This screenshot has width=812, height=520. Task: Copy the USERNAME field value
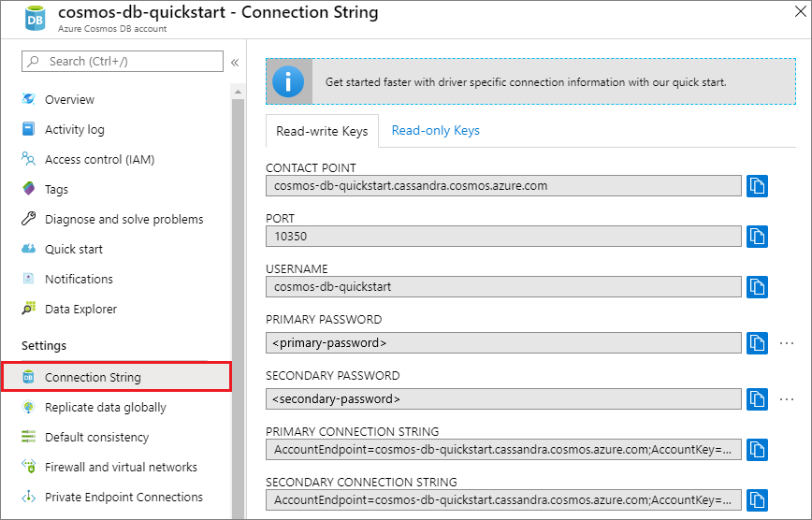(757, 287)
